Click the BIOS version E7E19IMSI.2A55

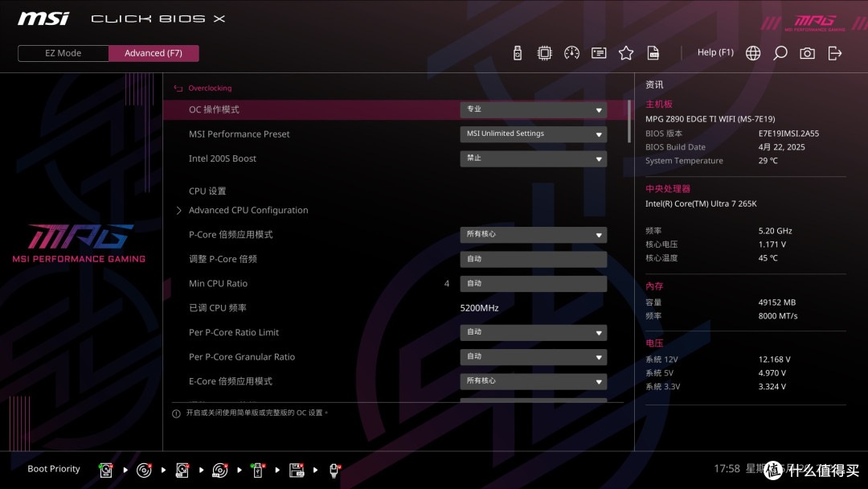coord(789,134)
